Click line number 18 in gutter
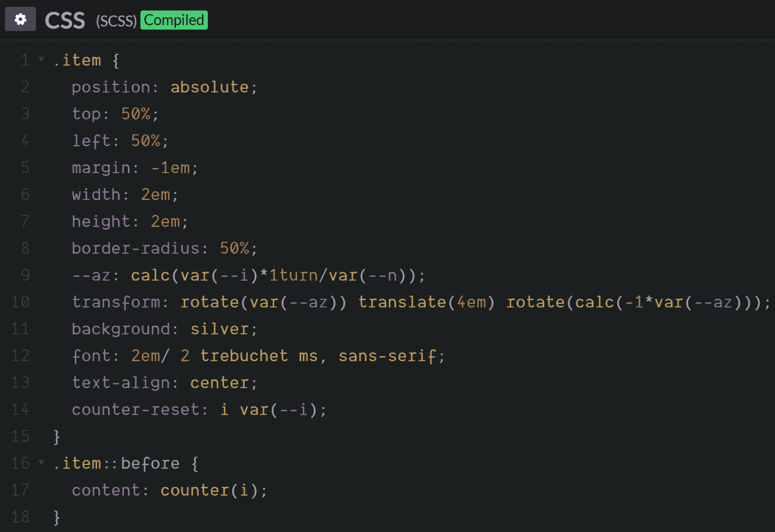The image size is (775, 532). tap(20, 517)
